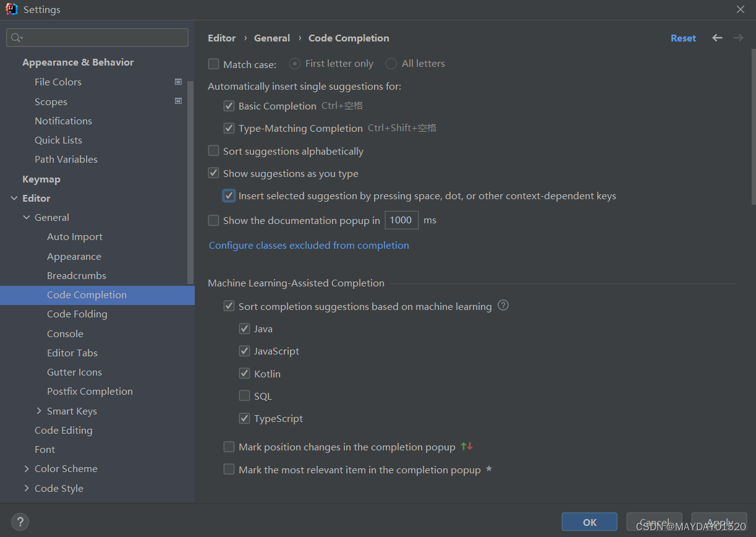Screen dimensions: 756x537
Task: Click the search magnifier icon
Action: pos(16,38)
